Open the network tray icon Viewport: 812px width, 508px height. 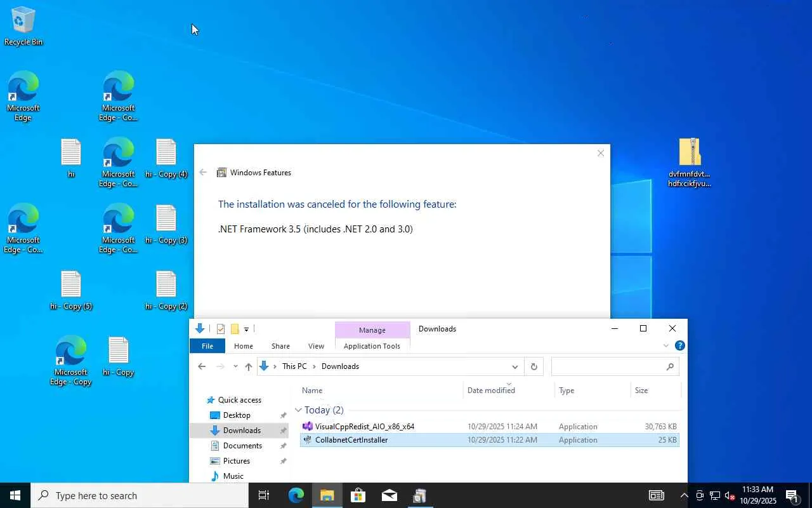point(714,495)
